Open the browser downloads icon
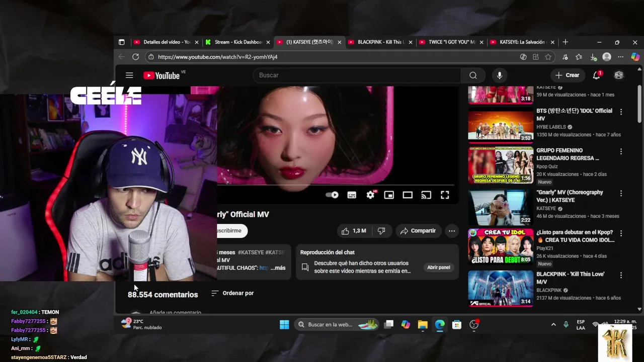Viewport: 644px width, 362px height. coord(593,57)
